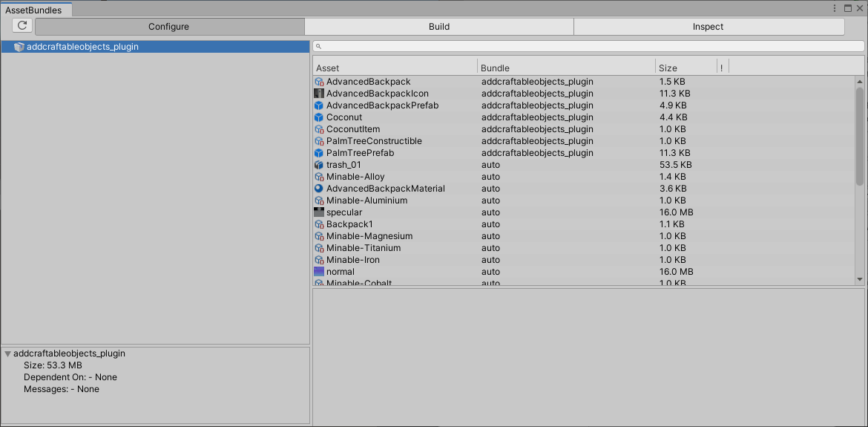This screenshot has width=868, height=427.
Task: Open the window options kebab menu
Action: click(x=835, y=7)
